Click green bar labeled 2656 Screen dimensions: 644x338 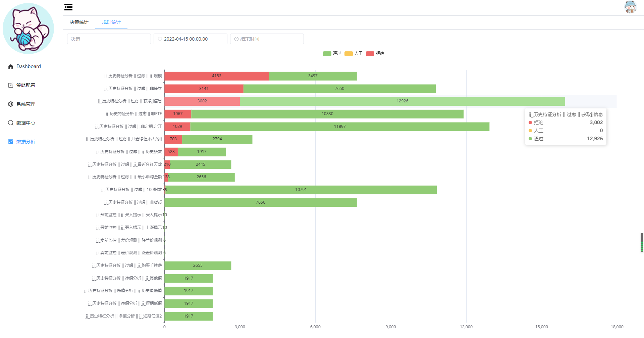[201, 177]
